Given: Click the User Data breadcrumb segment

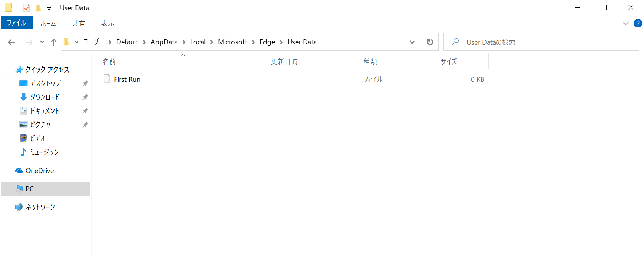Looking at the screenshot, I should [302, 42].
